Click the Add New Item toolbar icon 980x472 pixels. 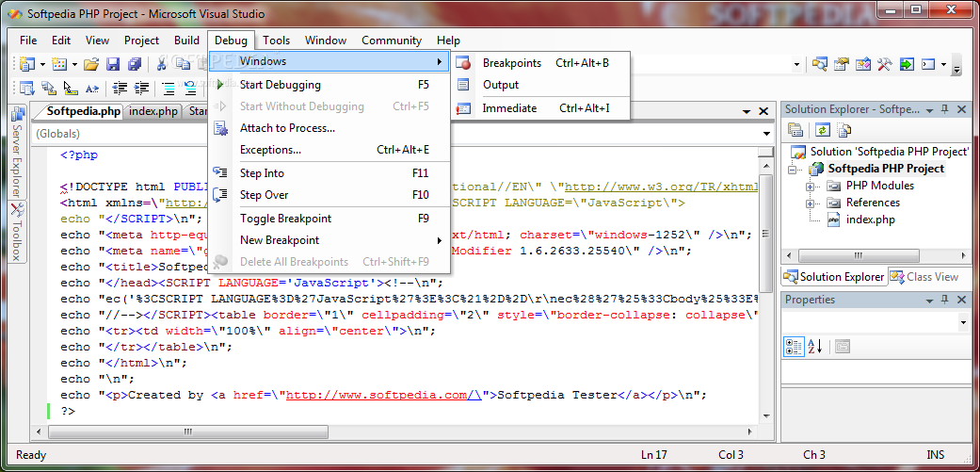(59, 64)
